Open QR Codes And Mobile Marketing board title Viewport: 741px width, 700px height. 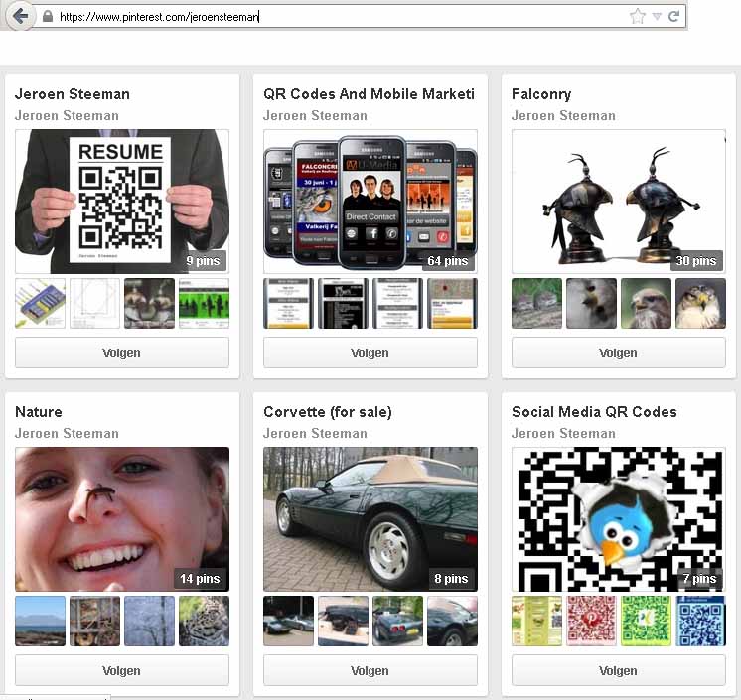coord(370,94)
